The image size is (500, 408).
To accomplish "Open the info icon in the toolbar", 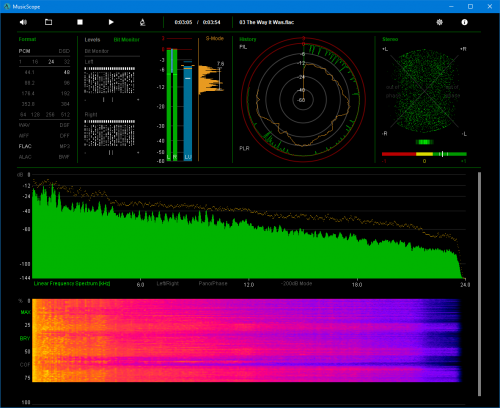I will tap(464, 22).
